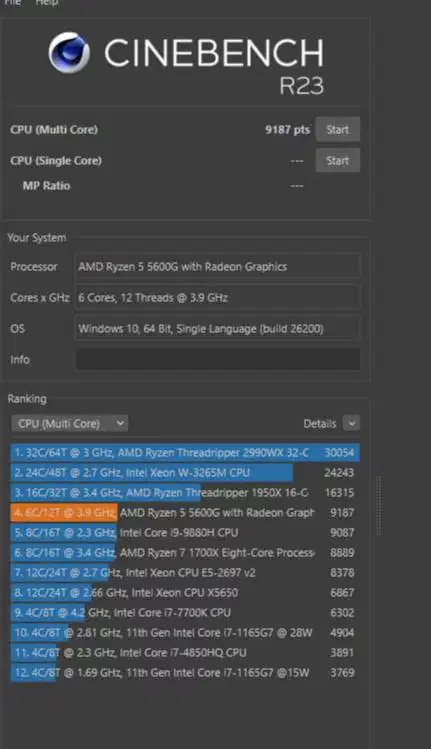Select the Xeon E5-2697 v2 ranking row
This screenshot has height=749, width=431.
[185, 573]
